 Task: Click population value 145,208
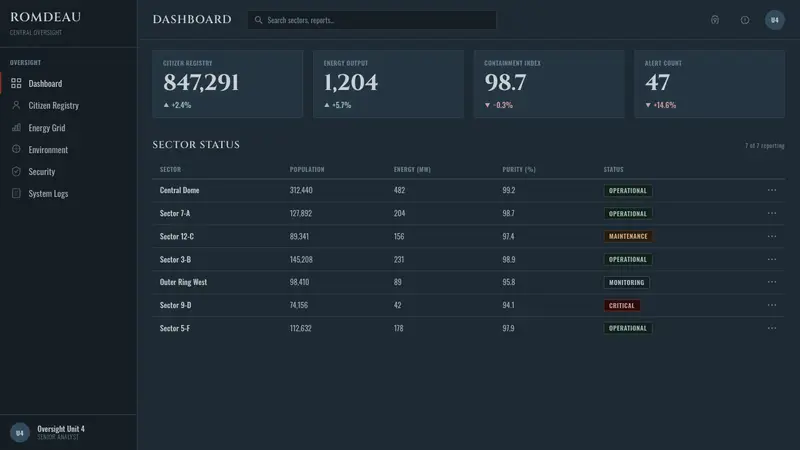[x=301, y=259]
